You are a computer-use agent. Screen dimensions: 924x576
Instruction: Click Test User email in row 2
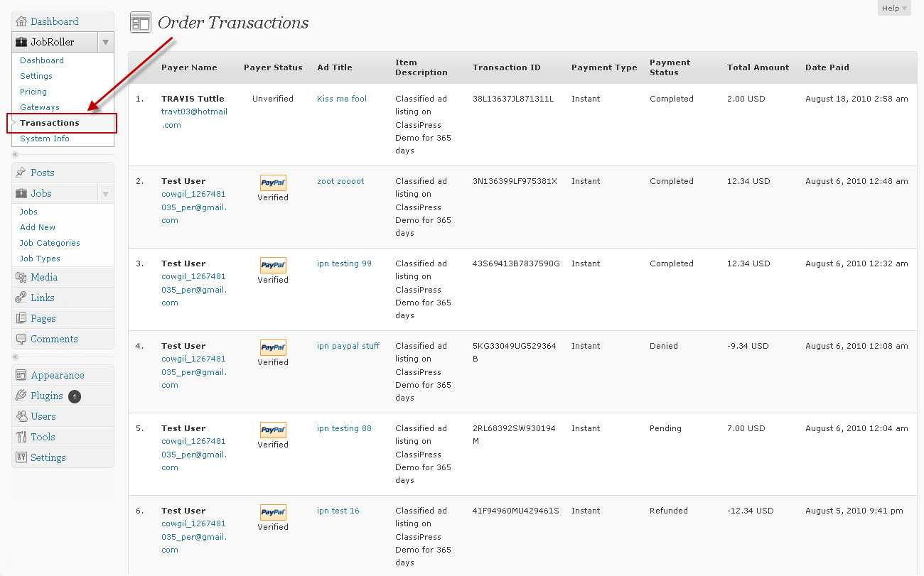point(194,207)
